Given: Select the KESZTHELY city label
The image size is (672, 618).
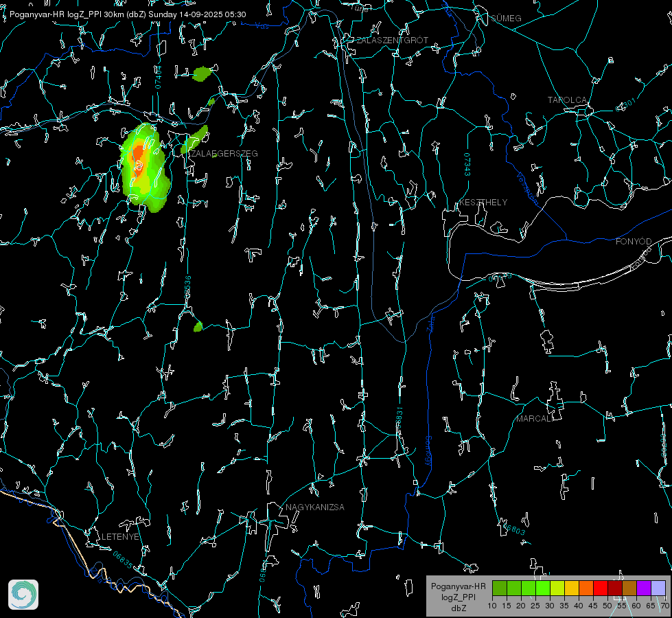Looking at the screenshot, I should 483,203.
